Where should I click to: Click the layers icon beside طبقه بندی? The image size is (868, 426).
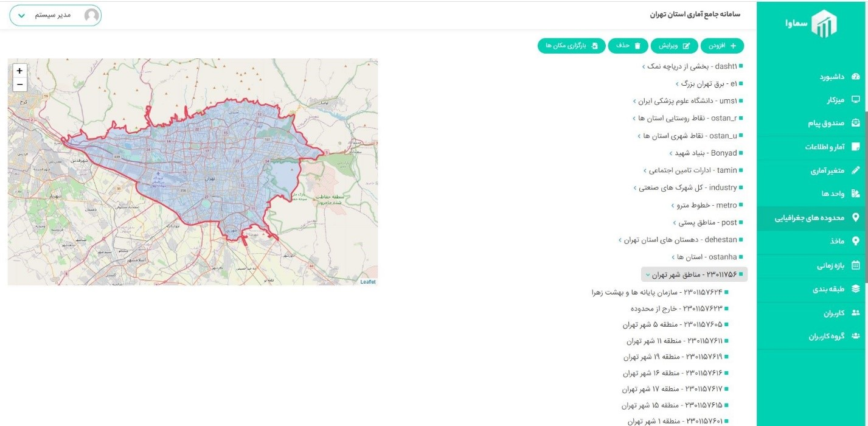[x=856, y=289]
